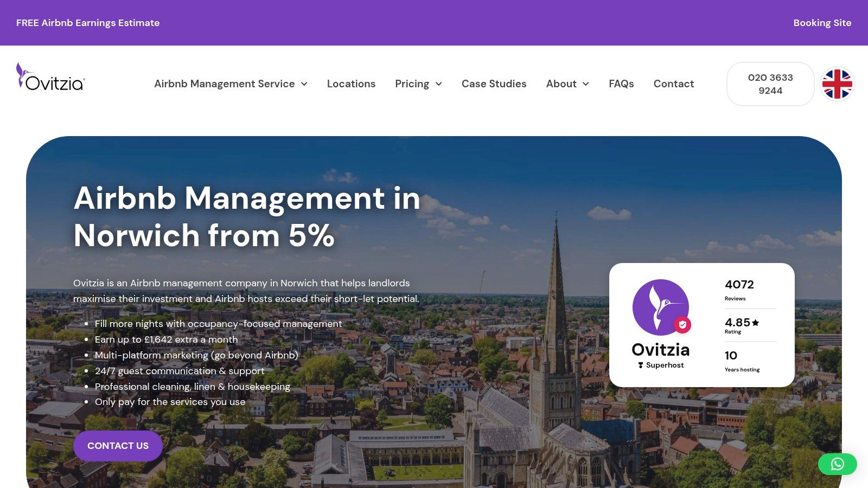Click 'Earn up to £1,642 extra a month'

166,339
